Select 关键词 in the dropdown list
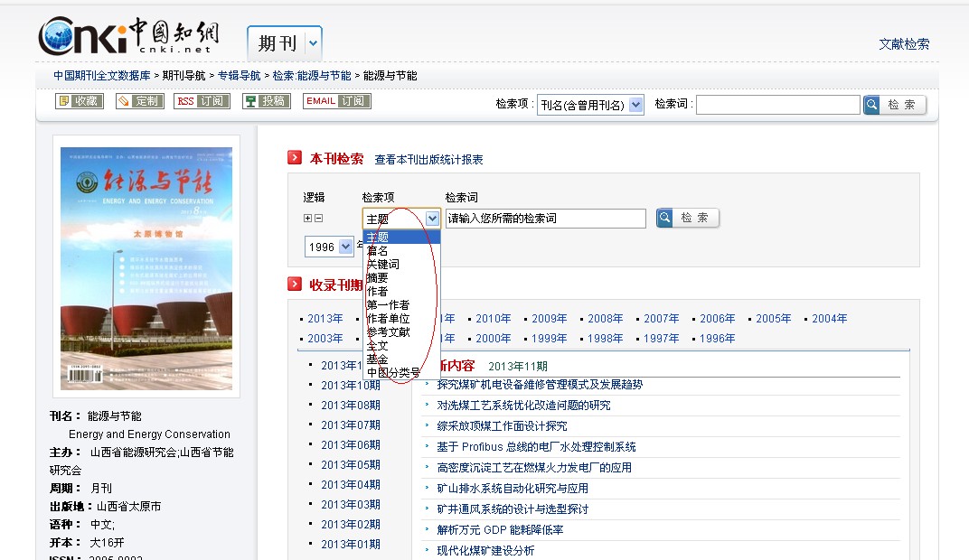969x560 pixels. click(401, 265)
